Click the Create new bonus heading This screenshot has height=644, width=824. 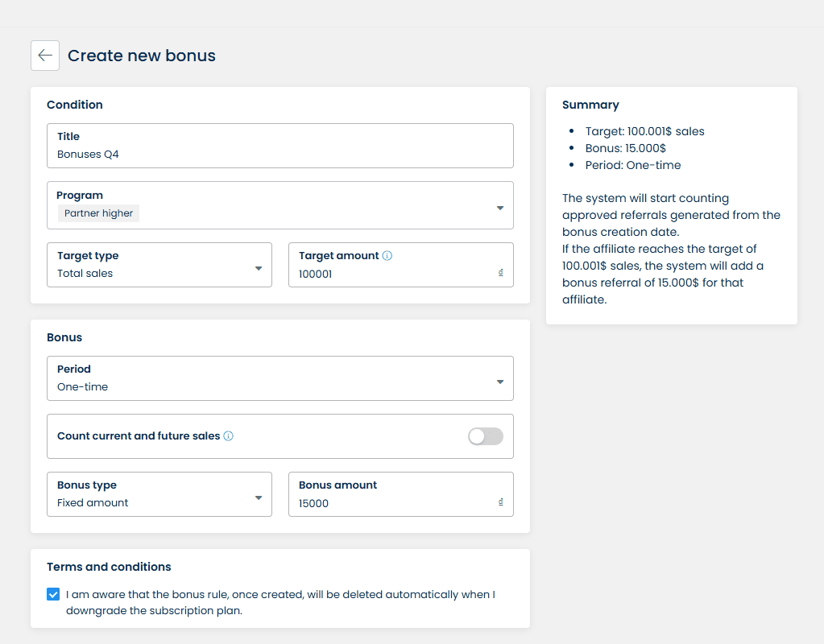click(142, 56)
